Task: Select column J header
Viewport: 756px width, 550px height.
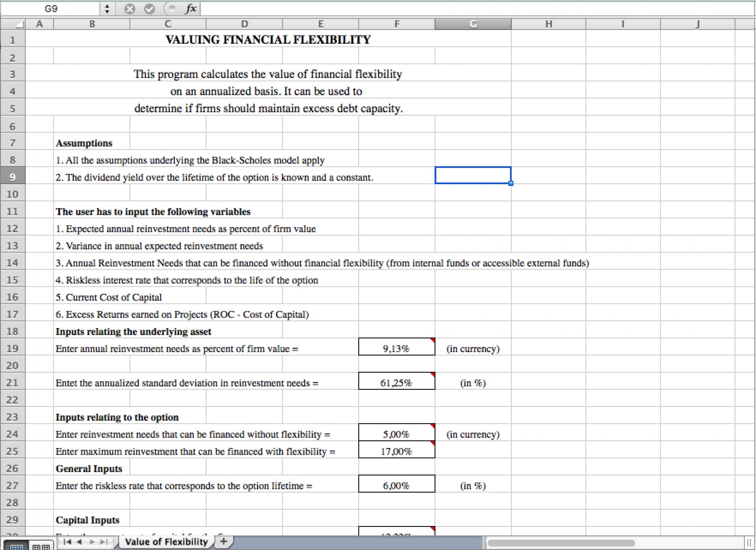Action: (x=697, y=24)
